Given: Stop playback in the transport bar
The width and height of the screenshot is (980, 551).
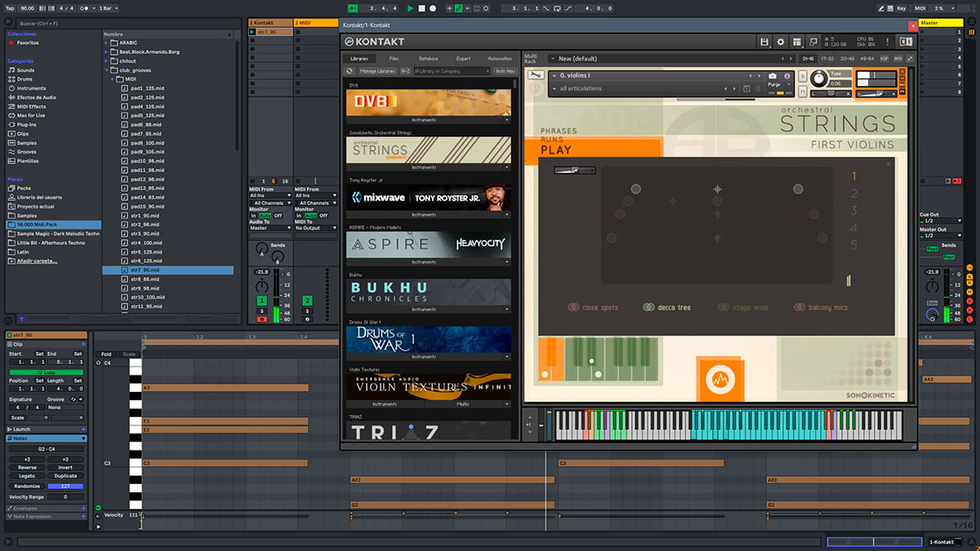Looking at the screenshot, I should (x=421, y=8).
